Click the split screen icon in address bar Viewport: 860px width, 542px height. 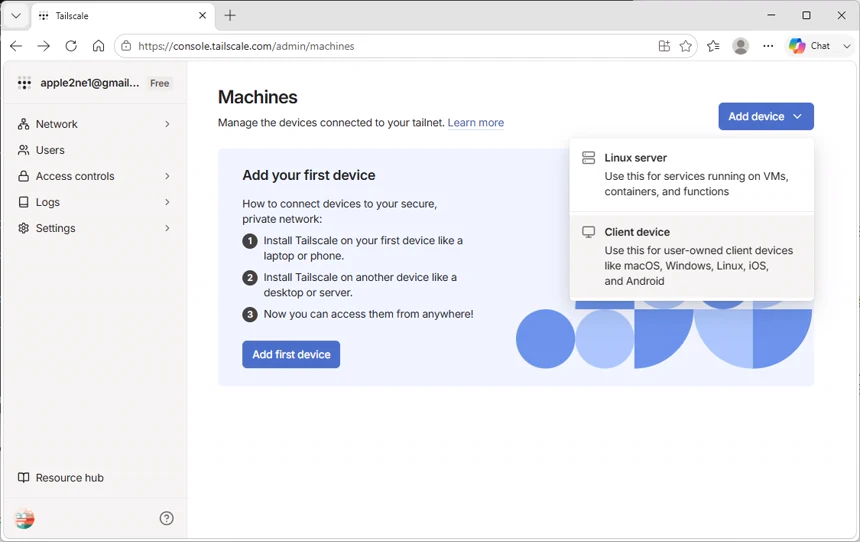click(664, 46)
